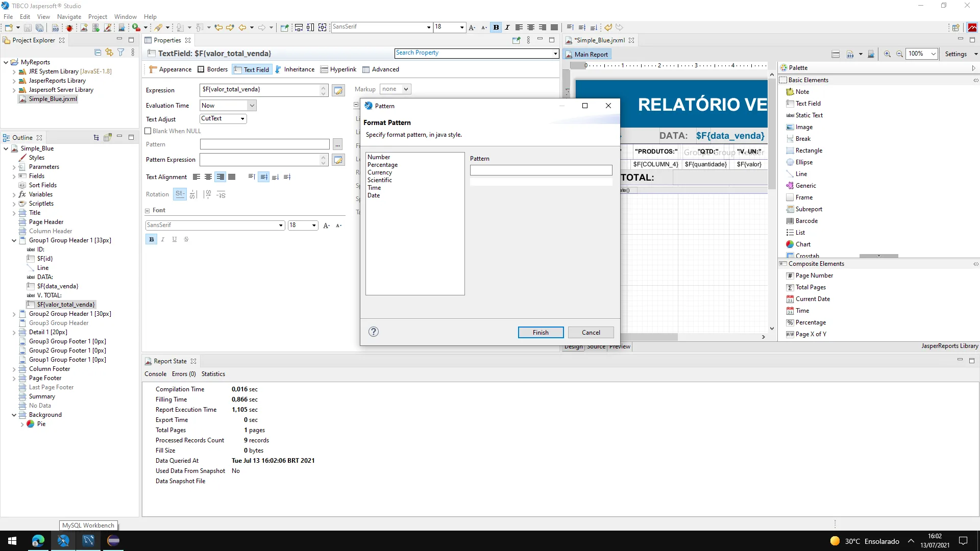
Task: Click the Subreport palette element
Action: (x=808, y=209)
